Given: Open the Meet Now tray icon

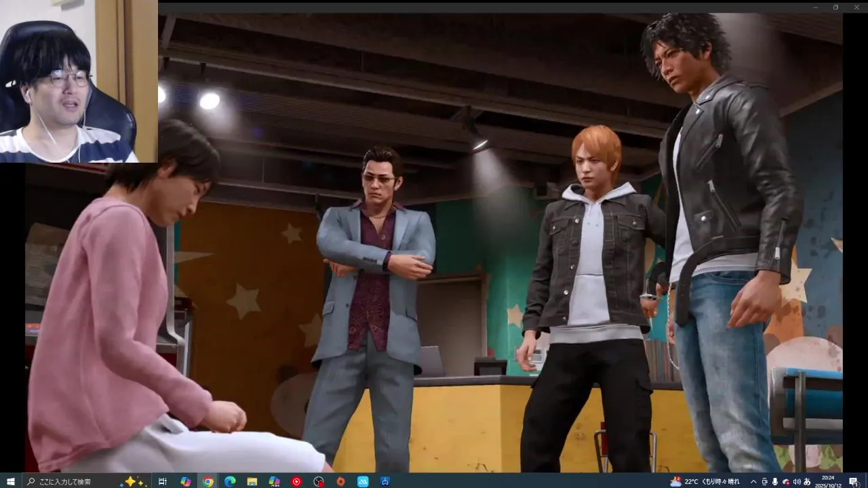Looking at the screenshot, I should (764, 481).
